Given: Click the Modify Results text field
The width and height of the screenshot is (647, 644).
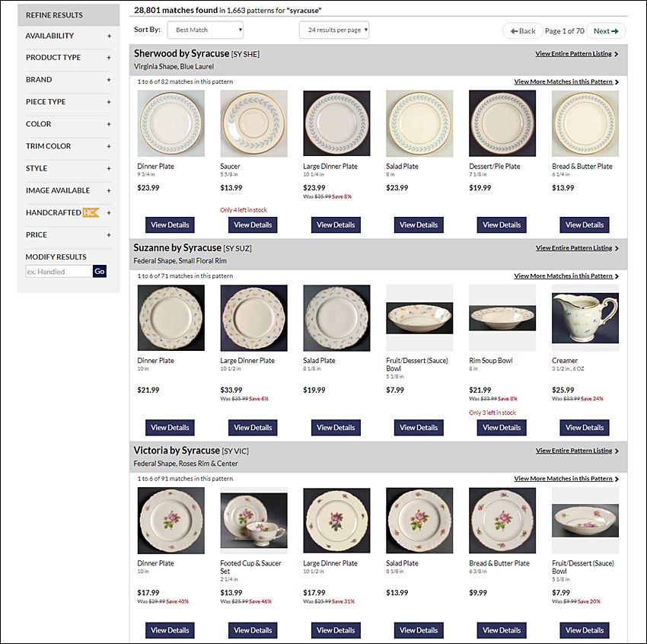Looking at the screenshot, I should (58, 272).
